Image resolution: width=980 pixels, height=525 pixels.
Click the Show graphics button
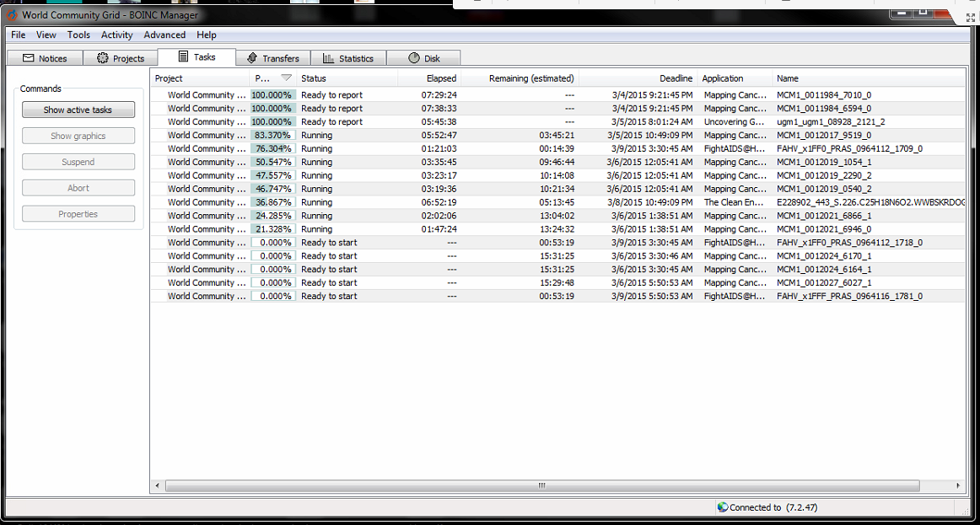pos(78,136)
